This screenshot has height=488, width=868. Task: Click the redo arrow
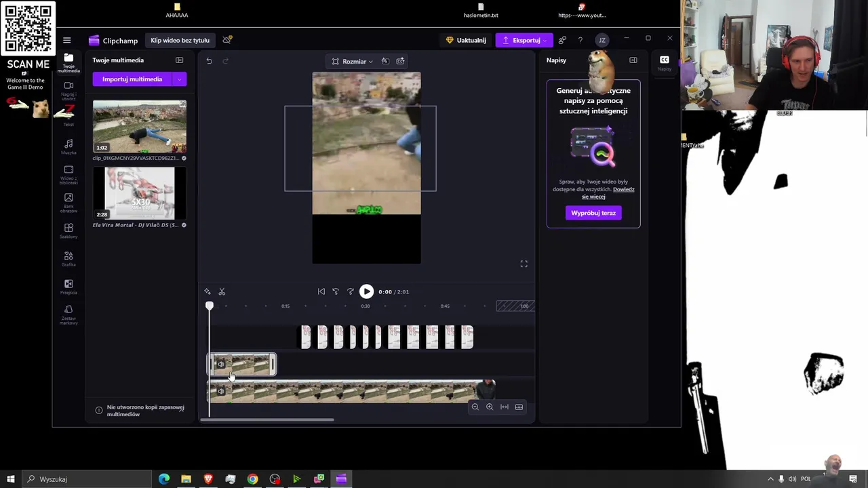pos(226,61)
